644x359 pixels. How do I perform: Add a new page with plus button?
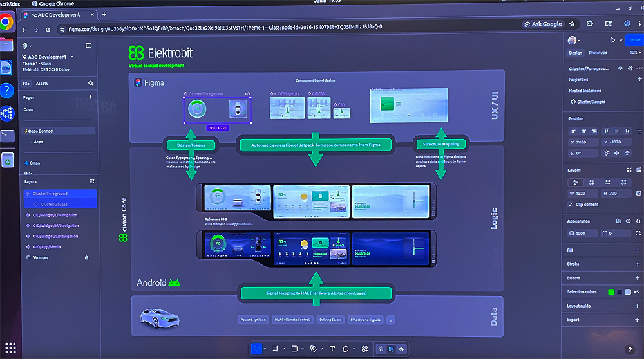[x=90, y=97]
